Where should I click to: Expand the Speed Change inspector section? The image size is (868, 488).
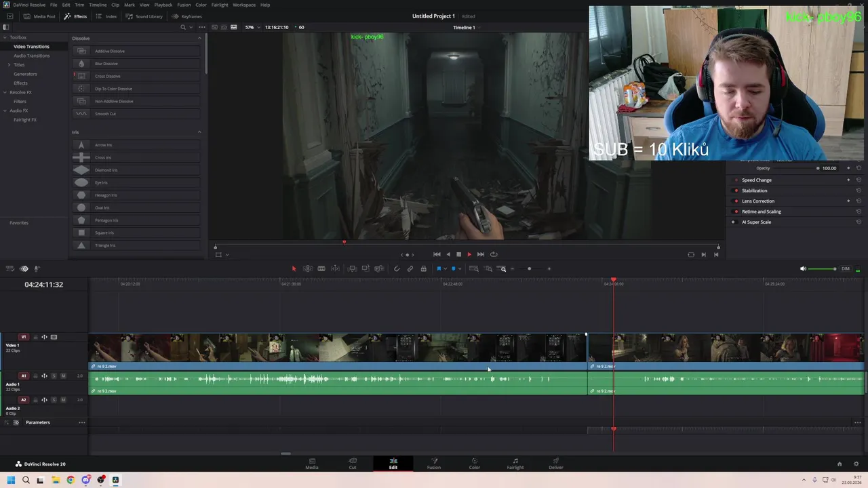757,180
